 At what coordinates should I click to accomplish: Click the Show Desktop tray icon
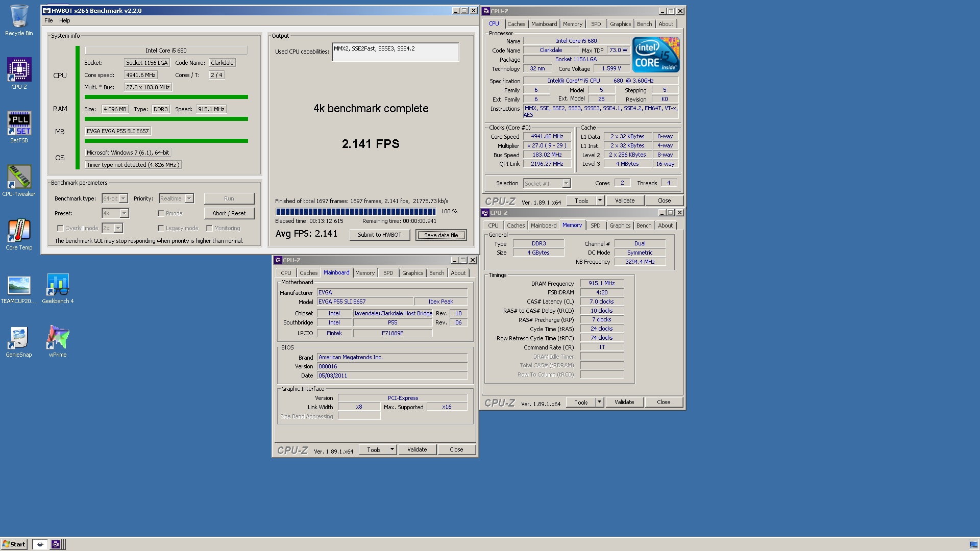[973, 544]
